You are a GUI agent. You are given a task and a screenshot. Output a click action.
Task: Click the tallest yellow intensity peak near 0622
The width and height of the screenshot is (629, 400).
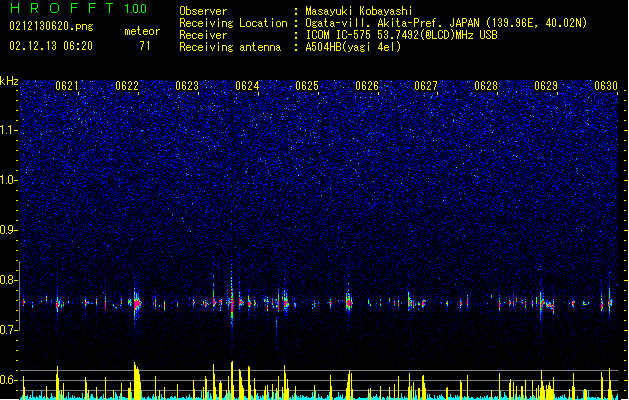click(137, 380)
